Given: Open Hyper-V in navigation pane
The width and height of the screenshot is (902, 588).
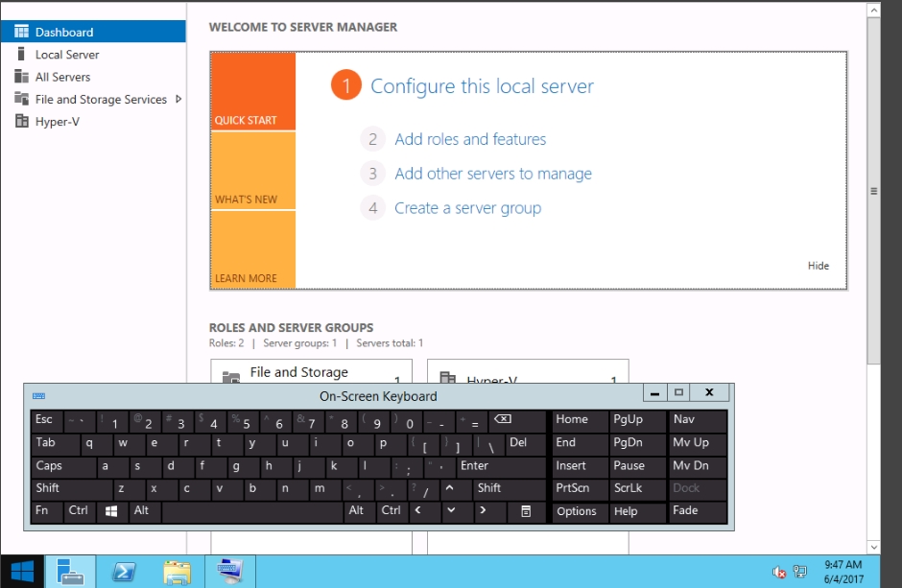Looking at the screenshot, I should click(x=93, y=121).
